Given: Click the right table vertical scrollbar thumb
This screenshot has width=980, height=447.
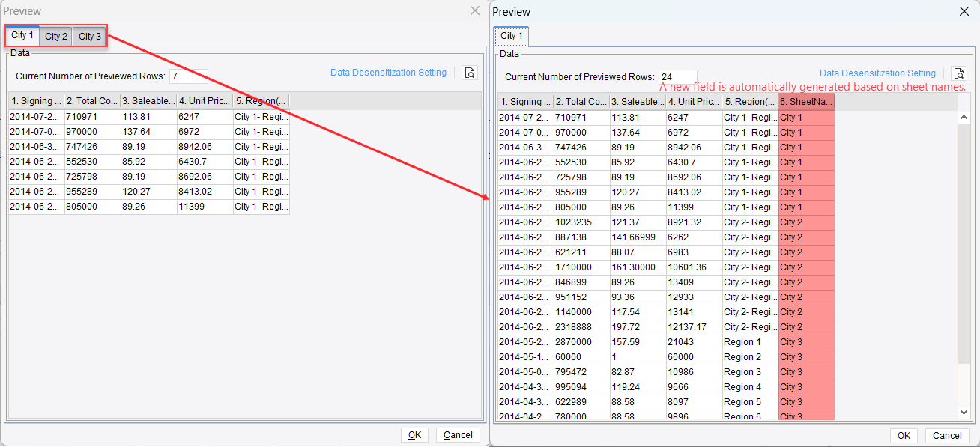Looking at the screenshot, I should pyautogui.click(x=964, y=244).
